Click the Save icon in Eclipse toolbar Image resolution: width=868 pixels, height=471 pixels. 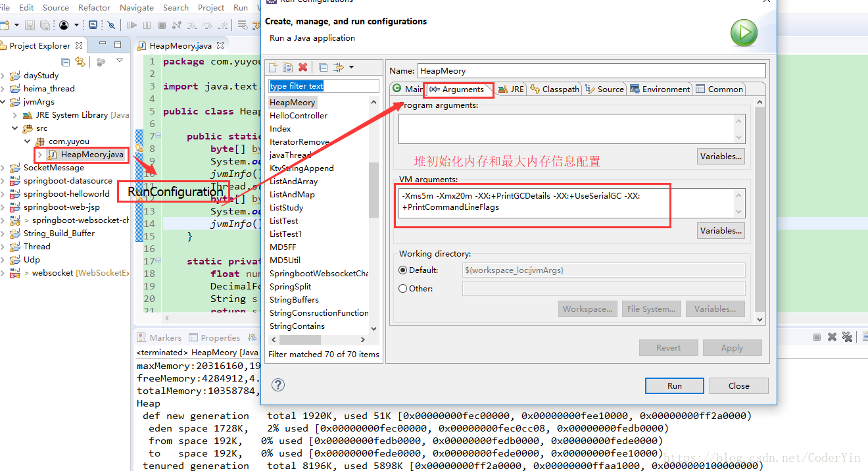[30, 25]
